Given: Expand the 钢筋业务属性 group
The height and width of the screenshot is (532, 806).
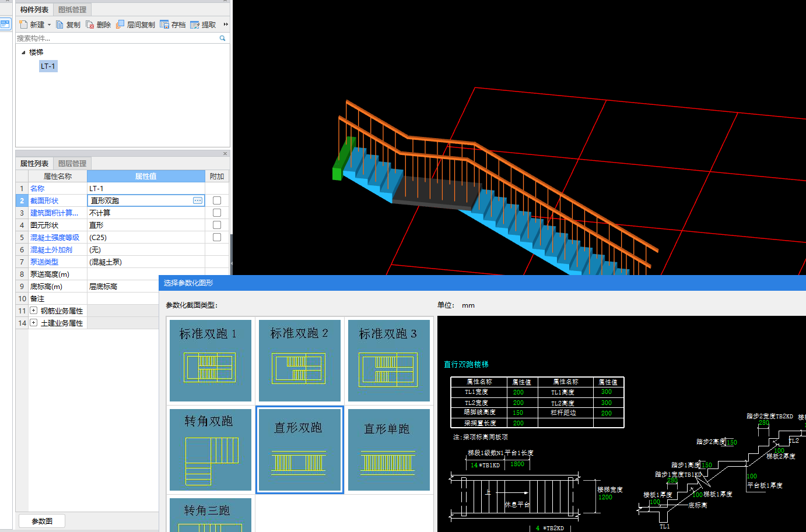Looking at the screenshot, I should pos(34,311).
